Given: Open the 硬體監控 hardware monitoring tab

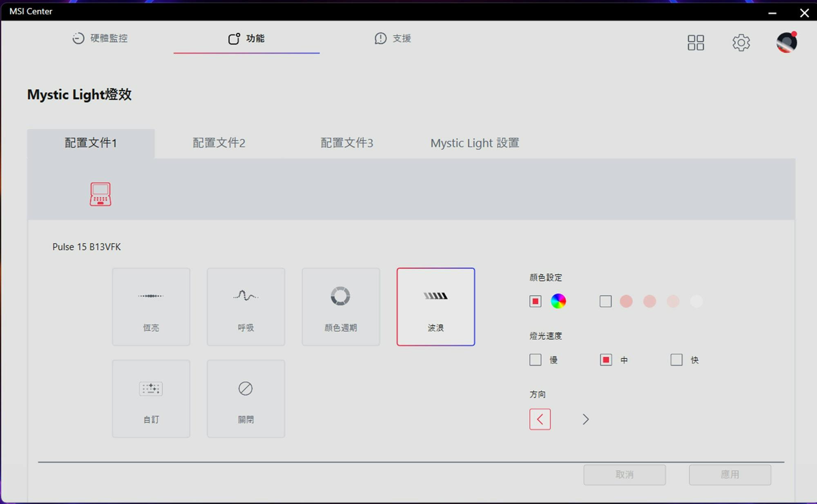Looking at the screenshot, I should pyautogui.click(x=100, y=38).
